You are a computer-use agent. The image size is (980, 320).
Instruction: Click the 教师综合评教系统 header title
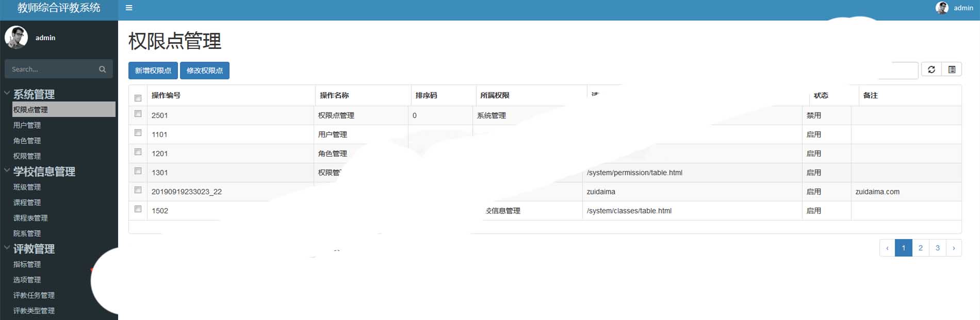pos(59,8)
